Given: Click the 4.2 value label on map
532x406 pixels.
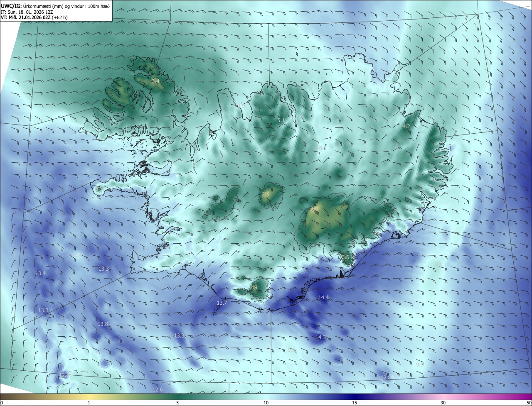Looking at the screenshot, I should pos(406,126).
